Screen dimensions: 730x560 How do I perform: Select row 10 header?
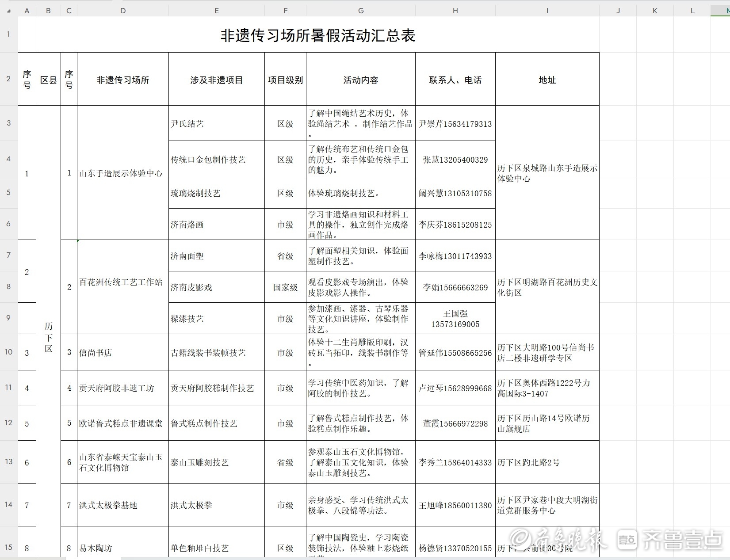pyautogui.click(x=8, y=352)
